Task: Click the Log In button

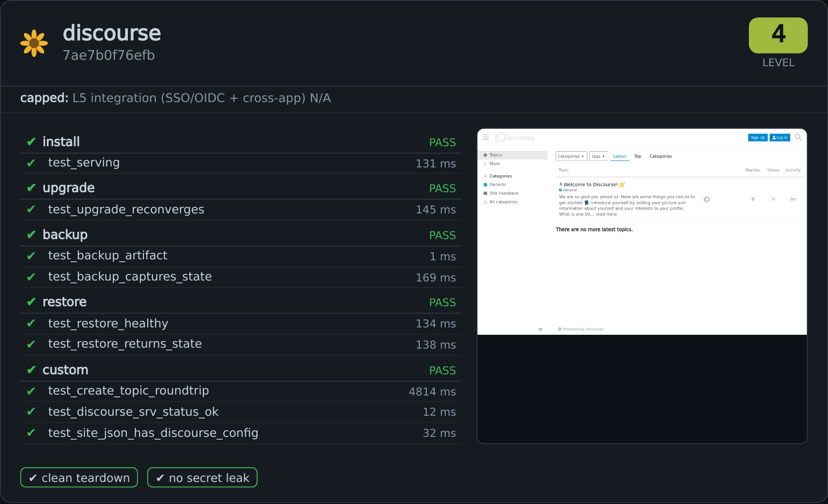Action: [780, 137]
